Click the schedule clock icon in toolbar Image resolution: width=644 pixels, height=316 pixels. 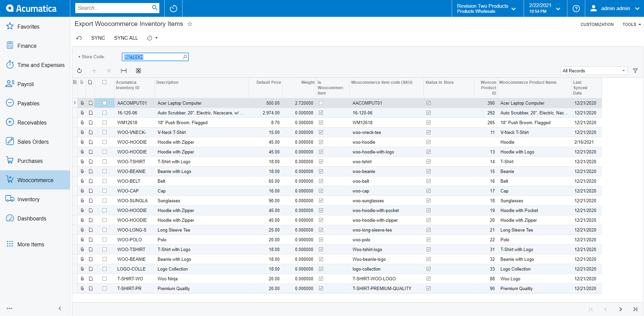tap(150, 38)
